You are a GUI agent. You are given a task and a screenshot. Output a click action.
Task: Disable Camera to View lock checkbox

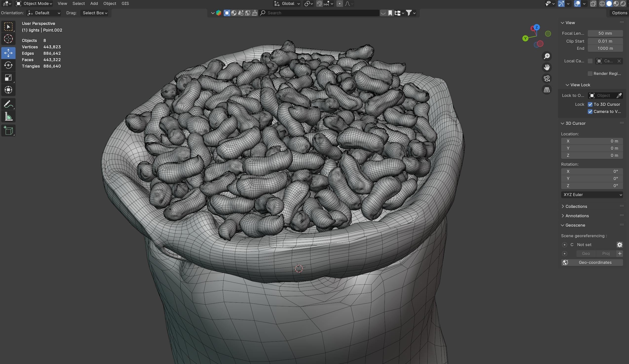click(x=590, y=111)
